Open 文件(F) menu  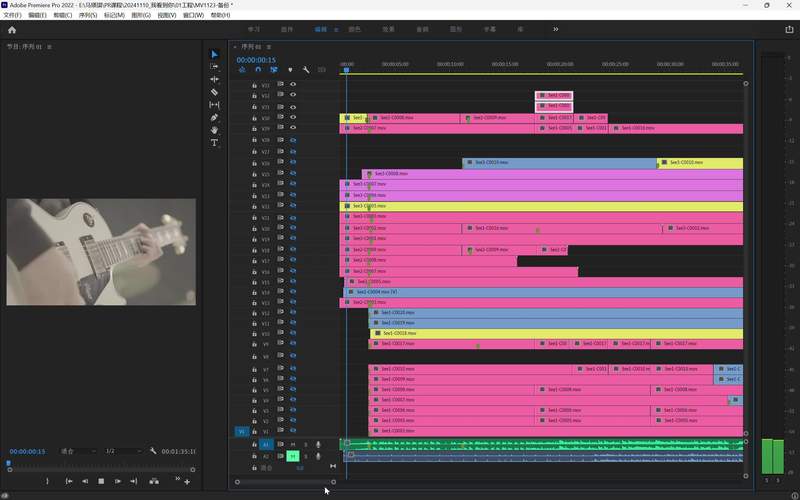pyautogui.click(x=12, y=15)
